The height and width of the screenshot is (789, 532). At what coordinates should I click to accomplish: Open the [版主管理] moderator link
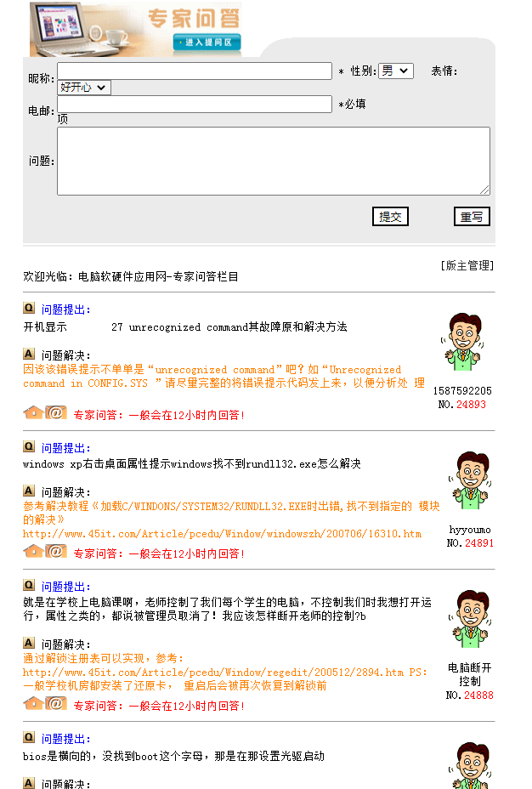pyautogui.click(x=467, y=265)
